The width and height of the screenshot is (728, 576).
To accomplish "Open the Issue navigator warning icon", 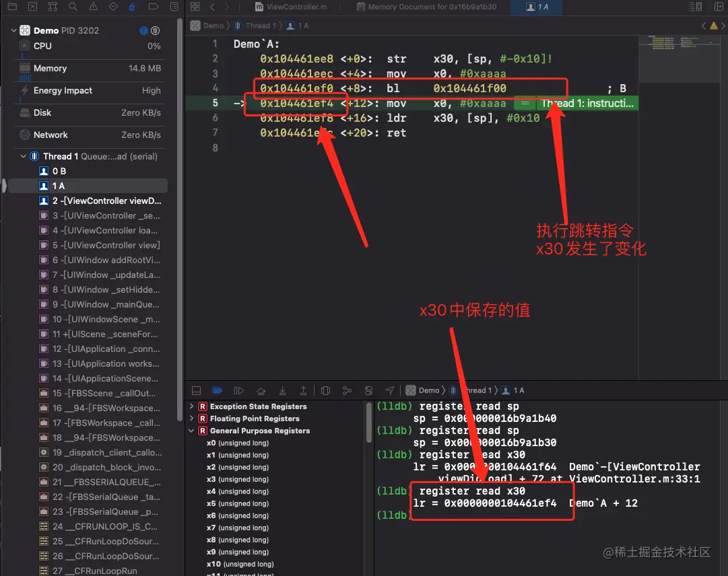I will point(94,7).
